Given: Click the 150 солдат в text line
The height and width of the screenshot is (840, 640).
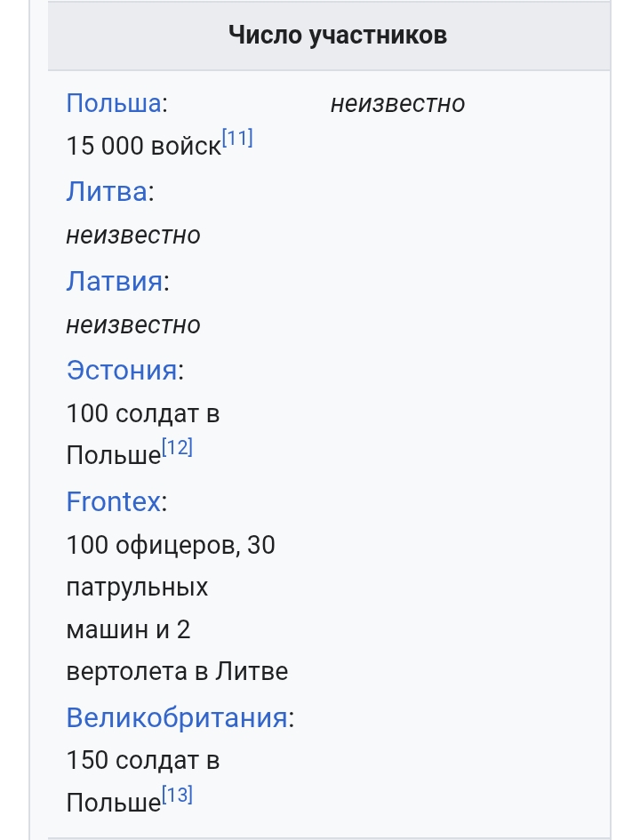Looking at the screenshot, I should (143, 761).
